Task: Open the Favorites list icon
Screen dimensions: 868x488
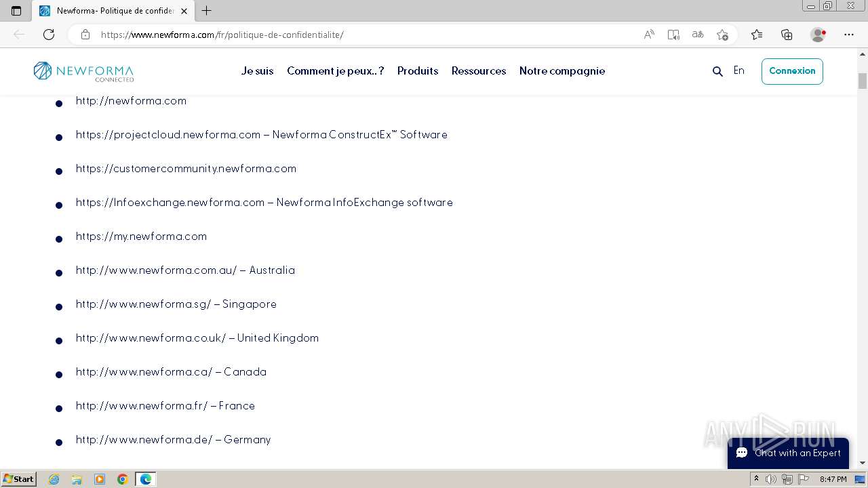Action: 757,35
